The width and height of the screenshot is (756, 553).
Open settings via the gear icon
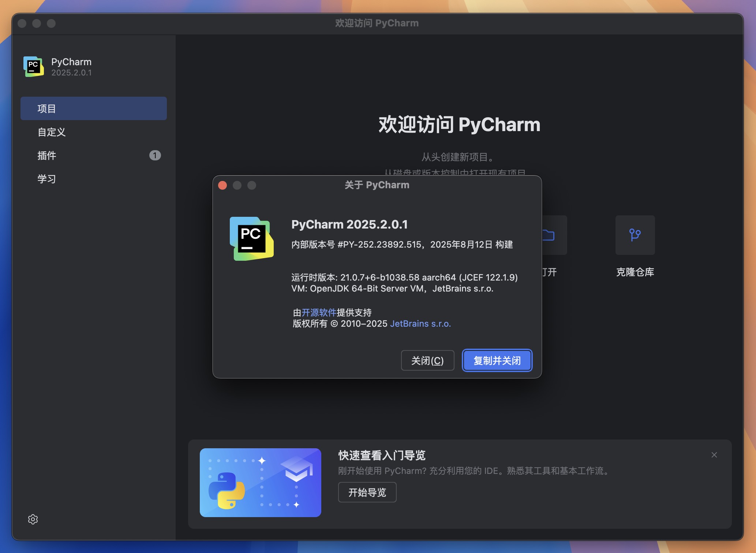tap(33, 519)
